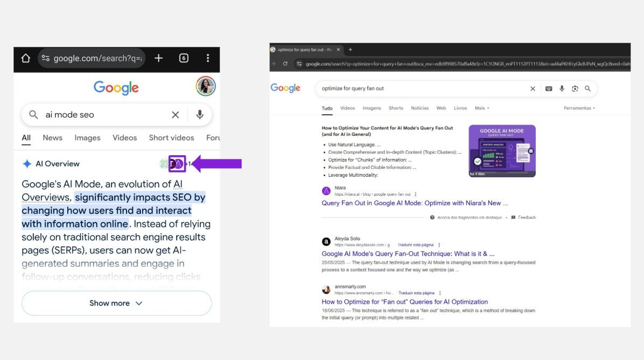Screen dimensions: 644x360
Task: Switch to the Noticias tab
Action: click(x=419, y=108)
